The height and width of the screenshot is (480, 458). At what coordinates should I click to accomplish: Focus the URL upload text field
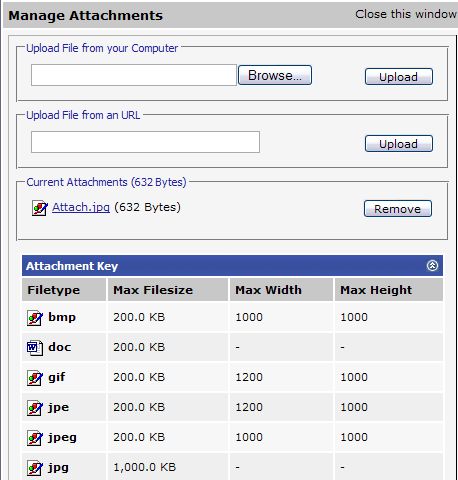(145, 142)
